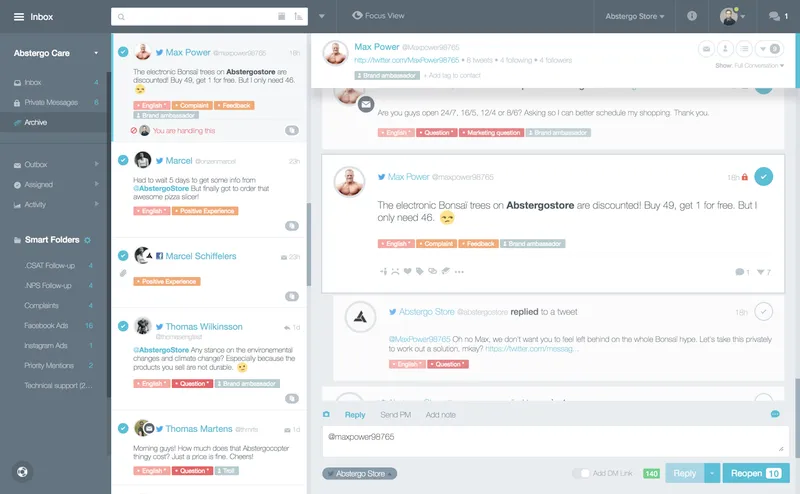The height and width of the screenshot is (494, 800).
Task: Open Show Full Conversation dropdown
Action: [x=750, y=66]
